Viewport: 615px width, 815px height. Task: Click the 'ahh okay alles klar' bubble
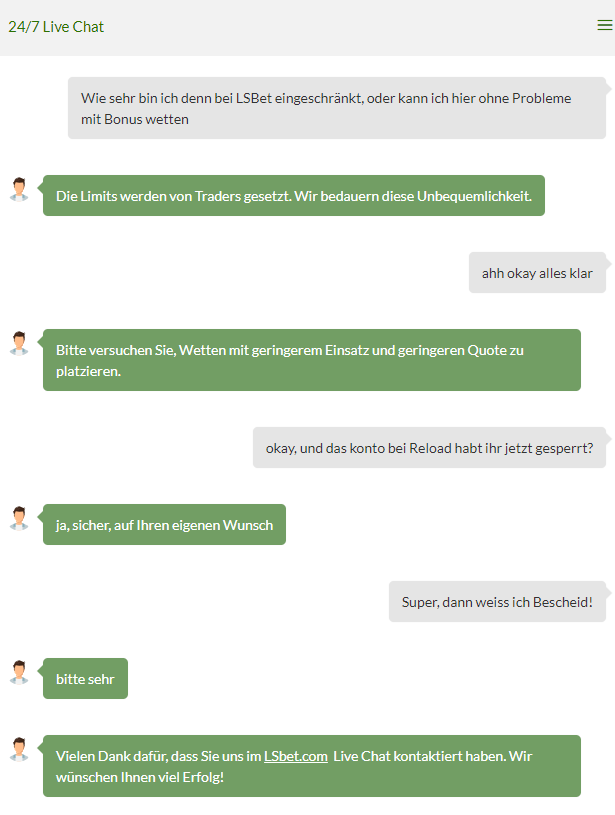537,272
